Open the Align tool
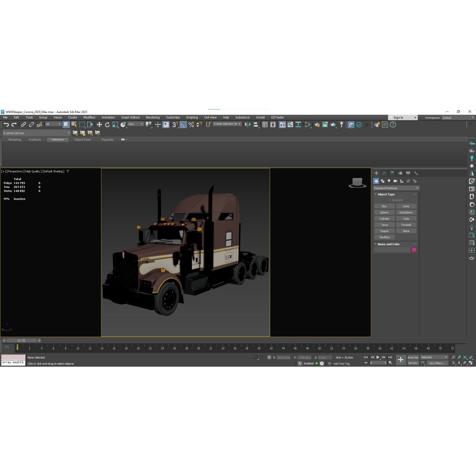The height and width of the screenshot is (476, 476). pyautogui.click(x=255, y=125)
